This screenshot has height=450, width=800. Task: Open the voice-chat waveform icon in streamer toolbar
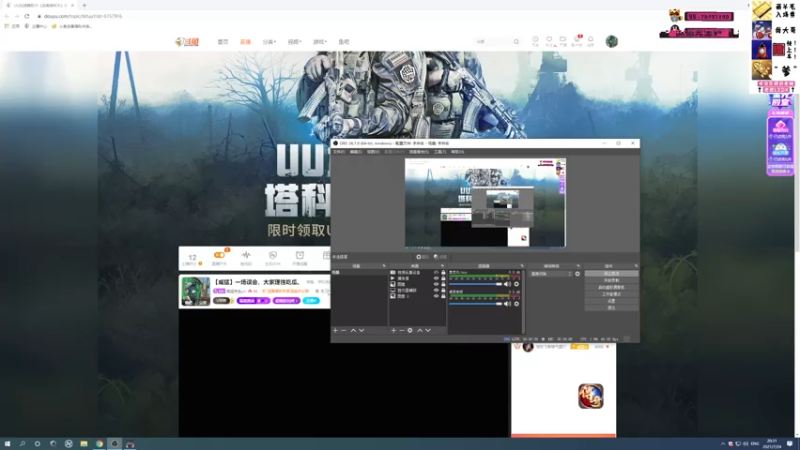click(246, 257)
